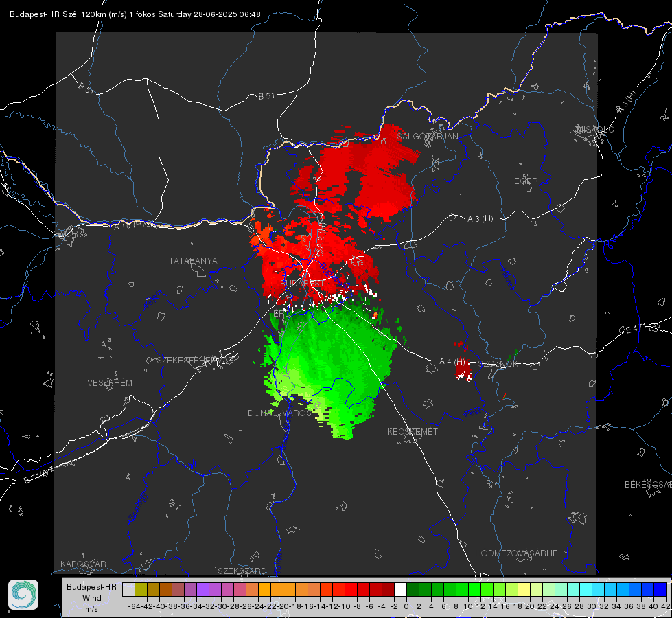Viewport: 672px width, 618px height.
Task: Click the SZEKSZÁRD city label
Action: tap(242, 571)
